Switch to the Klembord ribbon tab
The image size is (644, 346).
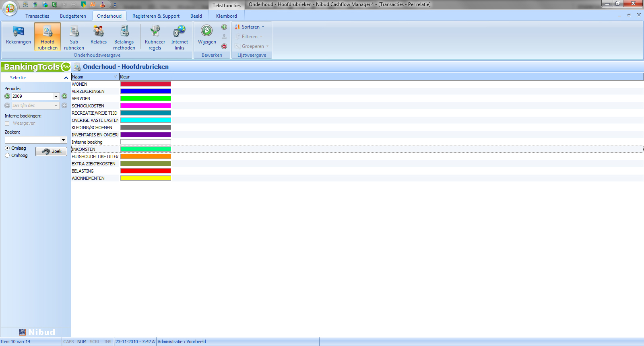pos(226,16)
